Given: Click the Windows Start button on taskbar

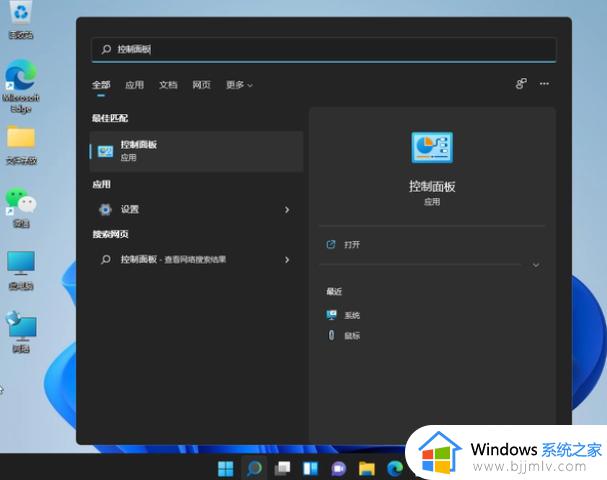Looking at the screenshot, I should (226, 468).
